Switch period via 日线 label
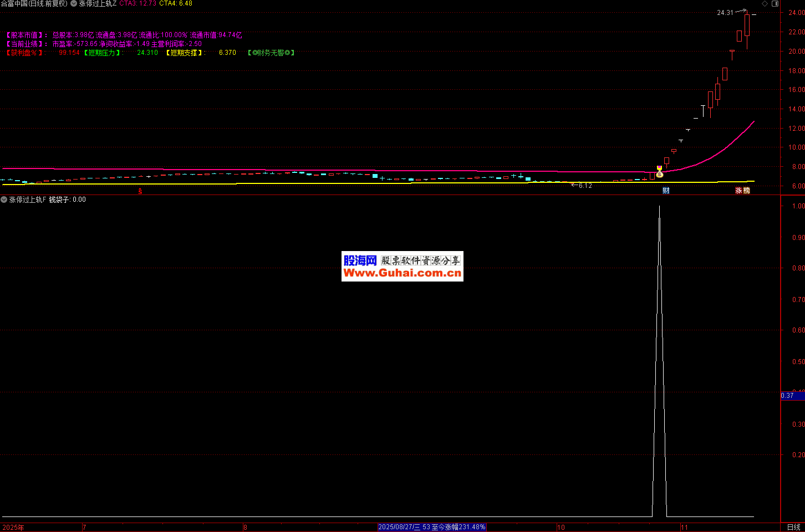 click(793, 527)
